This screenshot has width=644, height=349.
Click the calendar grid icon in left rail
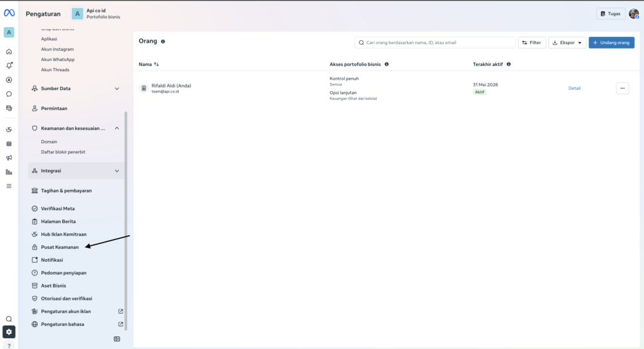(x=9, y=144)
